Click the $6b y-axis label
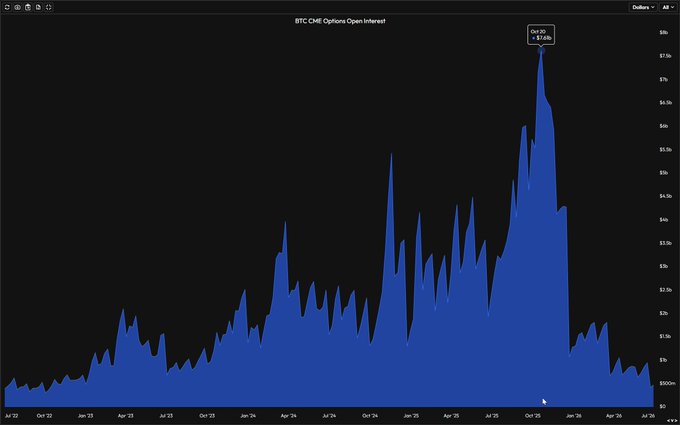The image size is (680, 425). coord(665,126)
